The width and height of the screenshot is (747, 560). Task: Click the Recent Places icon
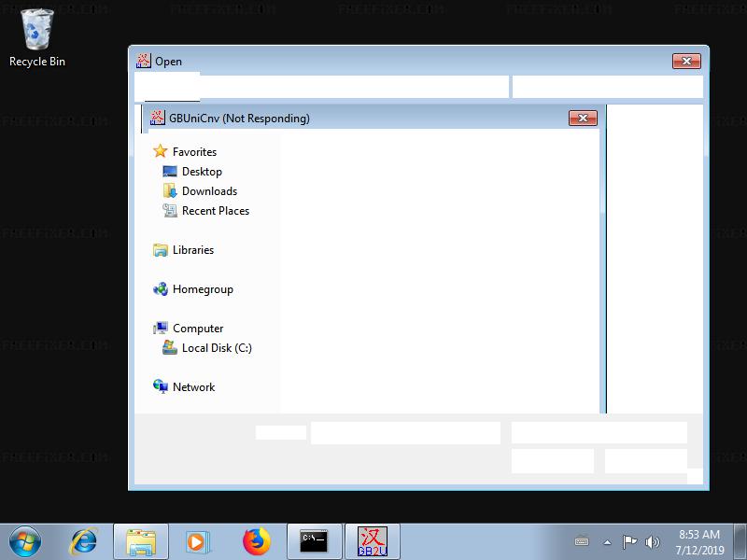(170, 211)
